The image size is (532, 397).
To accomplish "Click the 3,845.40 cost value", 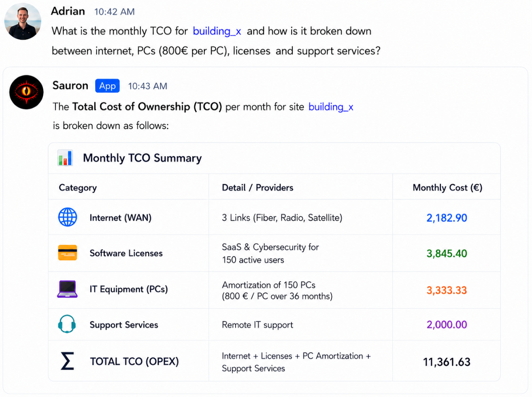I will coord(447,254).
